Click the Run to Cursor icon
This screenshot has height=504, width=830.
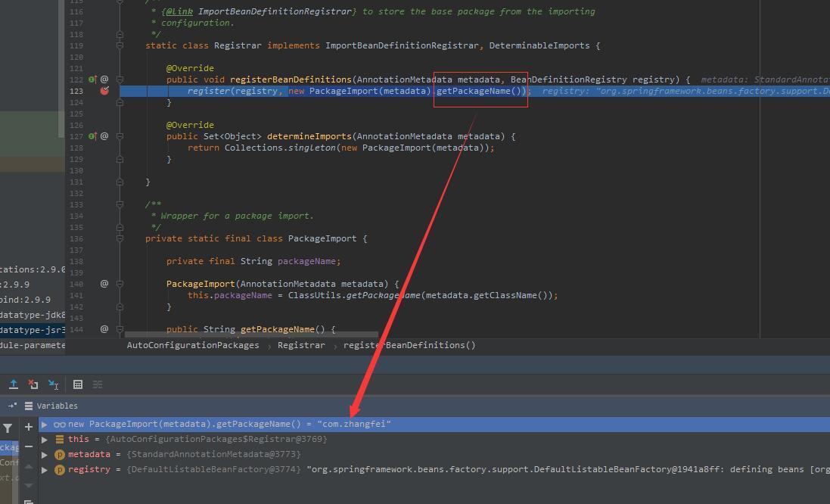pos(54,384)
